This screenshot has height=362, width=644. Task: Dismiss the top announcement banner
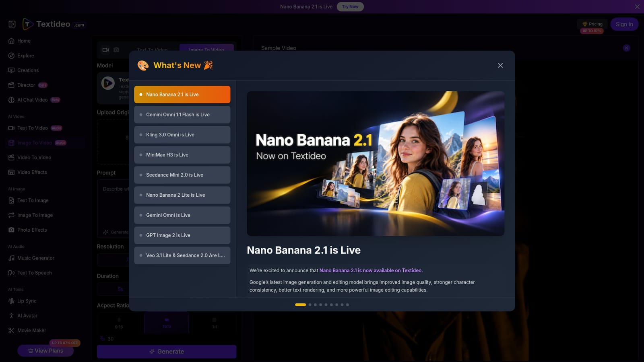(x=637, y=6)
